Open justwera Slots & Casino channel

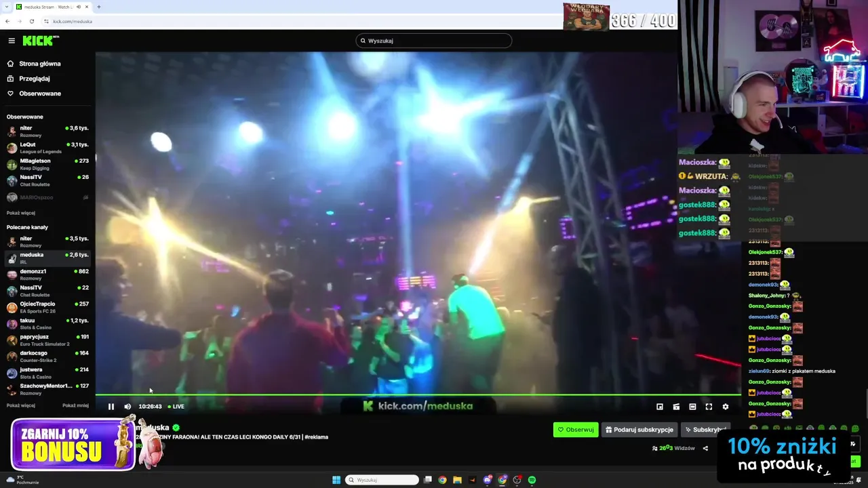[47, 373]
